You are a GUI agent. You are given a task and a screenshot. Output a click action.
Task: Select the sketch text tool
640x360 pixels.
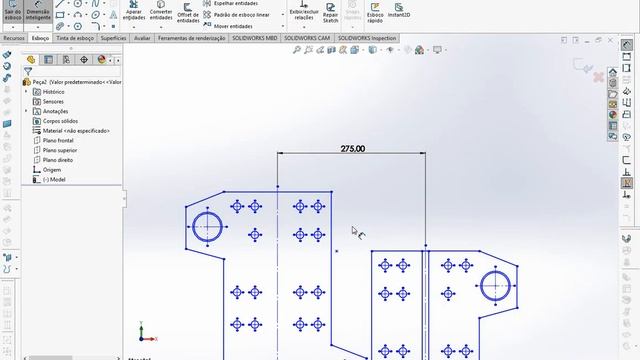(x=113, y=15)
